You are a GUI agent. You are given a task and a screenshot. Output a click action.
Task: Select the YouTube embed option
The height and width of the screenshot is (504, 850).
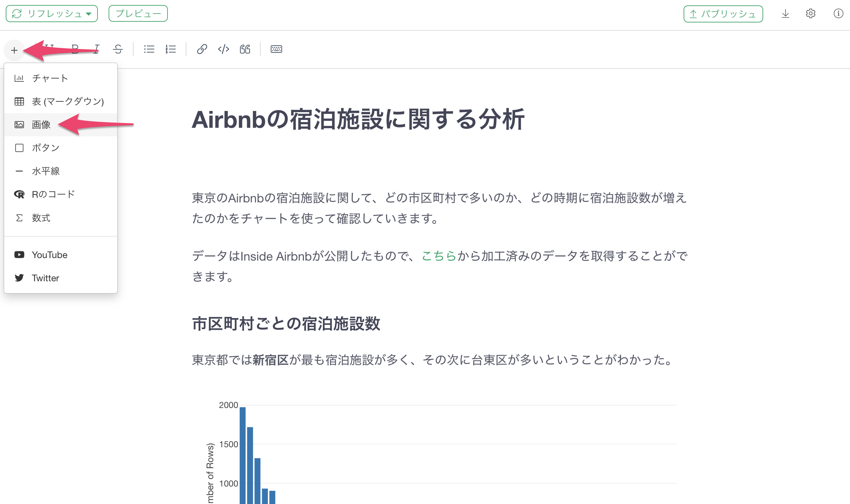click(49, 255)
